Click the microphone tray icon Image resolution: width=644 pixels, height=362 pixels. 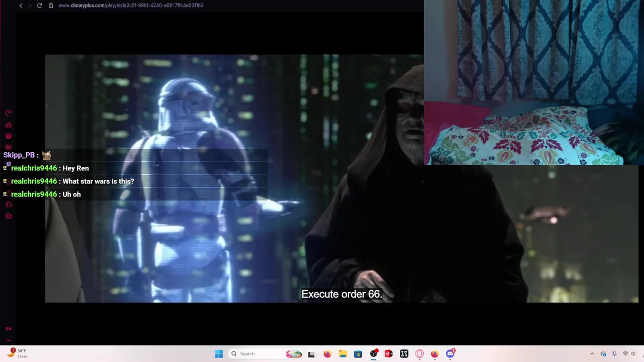pyautogui.click(x=614, y=354)
